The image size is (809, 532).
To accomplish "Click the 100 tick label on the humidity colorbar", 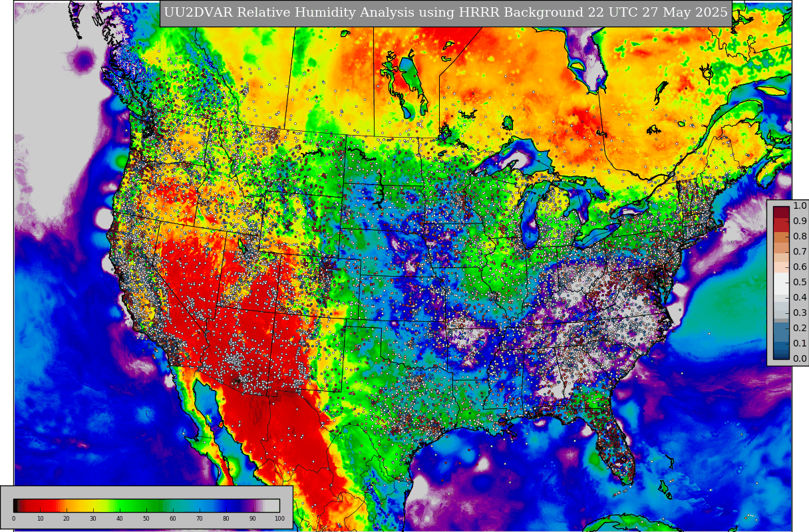I will 279,519.
